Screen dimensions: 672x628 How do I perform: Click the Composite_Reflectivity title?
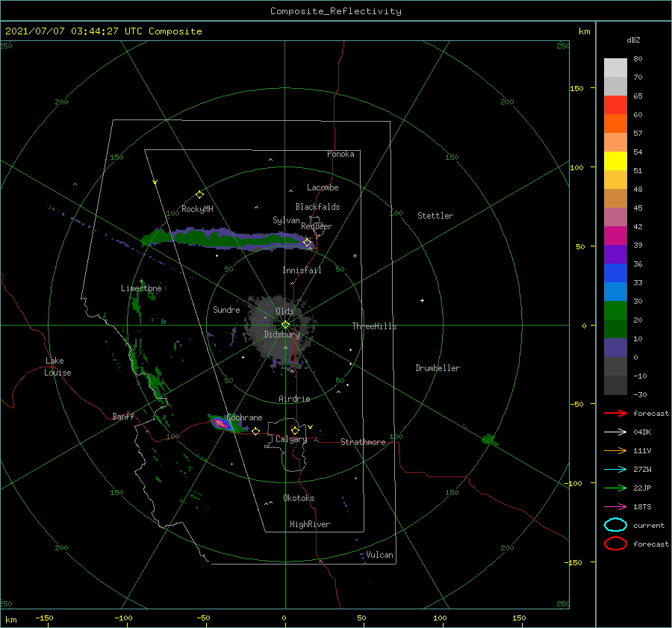pyautogui.click(x=335, y=11)
